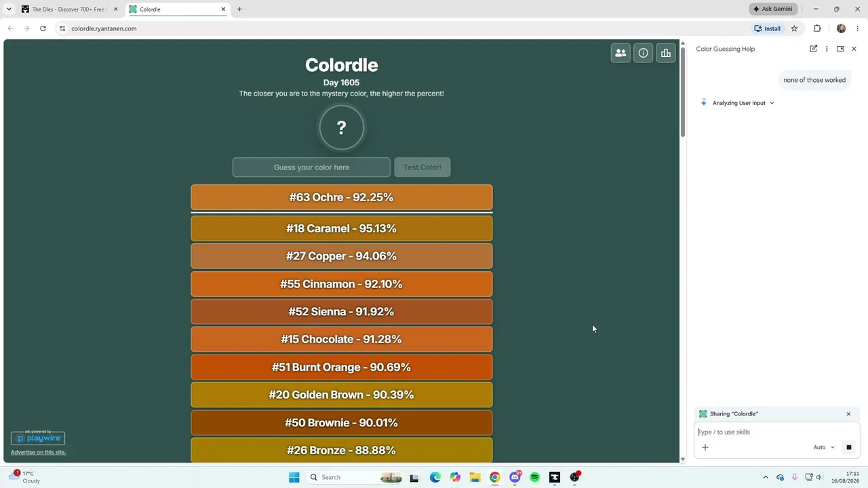Click the browser address bar URL
This screenshot has width=868, height=488.
pyautogui.click(x=104, y=28)
